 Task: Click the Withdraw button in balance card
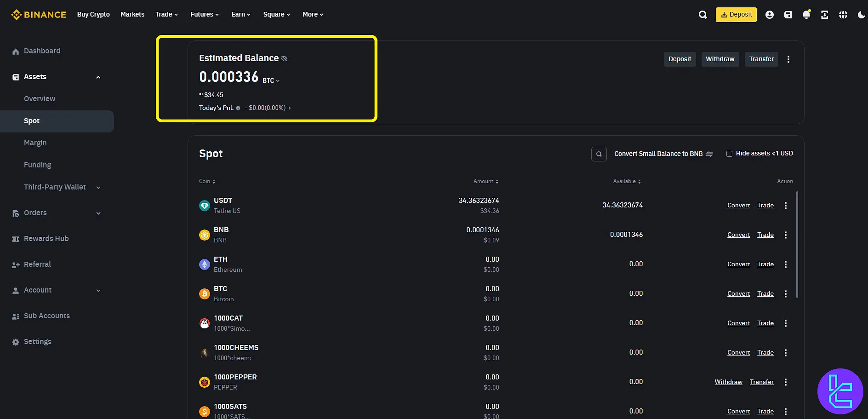(720, 59)
